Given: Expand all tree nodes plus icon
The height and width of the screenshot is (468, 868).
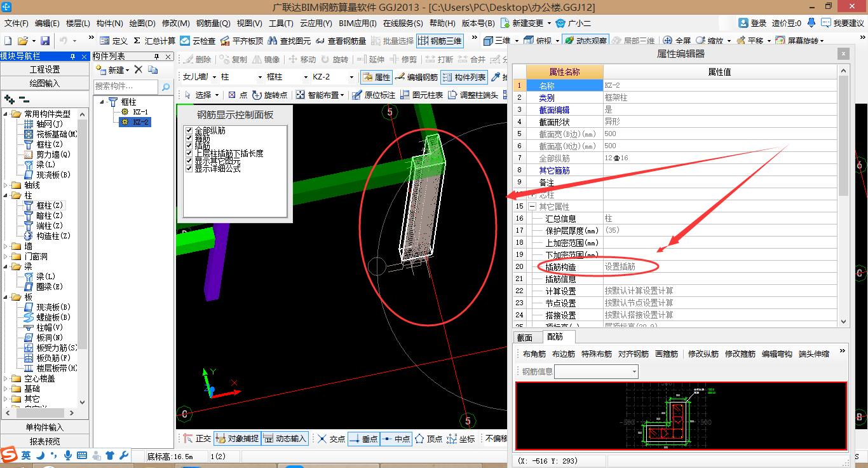Looking at the screenshot, I should (9, 99).
